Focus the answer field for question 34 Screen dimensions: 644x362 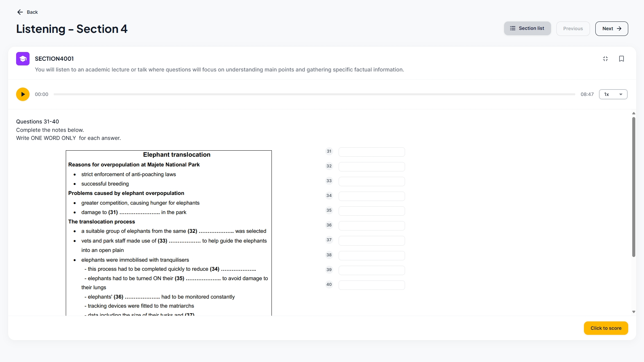[x=371, y=196]
